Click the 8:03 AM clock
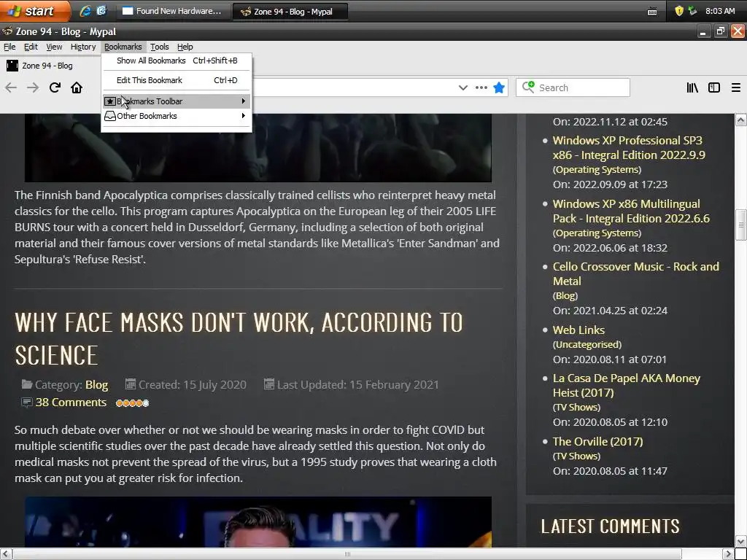Image resolution: width=747 pixels, height=560 pixels. [x=720, y=11]
